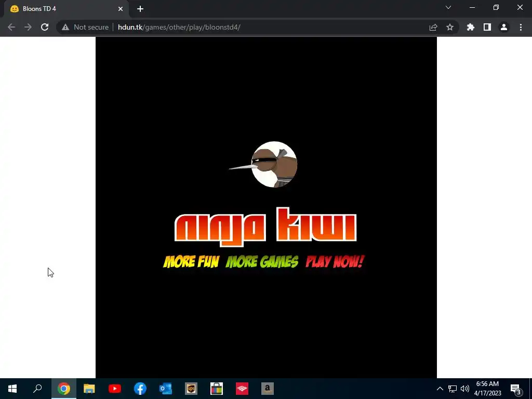Open Microsoft Store from taskbar
Viewport: 532px width, 399px height.
tap(217, 389)
